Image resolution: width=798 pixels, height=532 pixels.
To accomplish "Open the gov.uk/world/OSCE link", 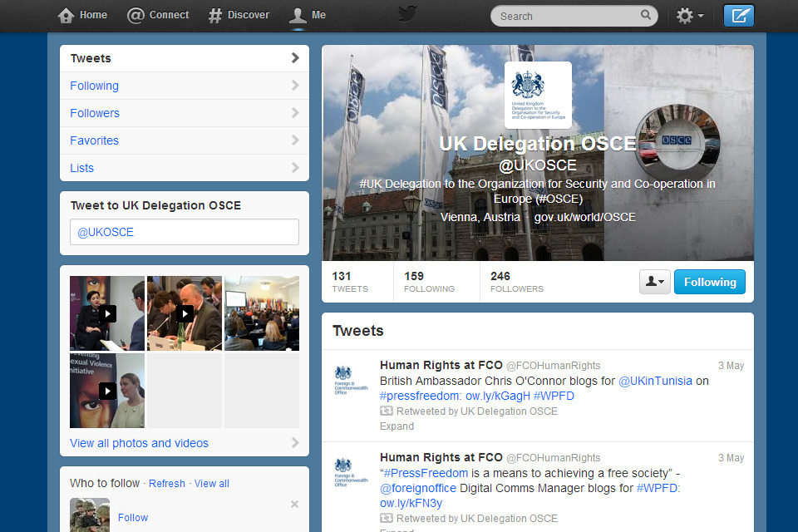I will pos(584,218).
